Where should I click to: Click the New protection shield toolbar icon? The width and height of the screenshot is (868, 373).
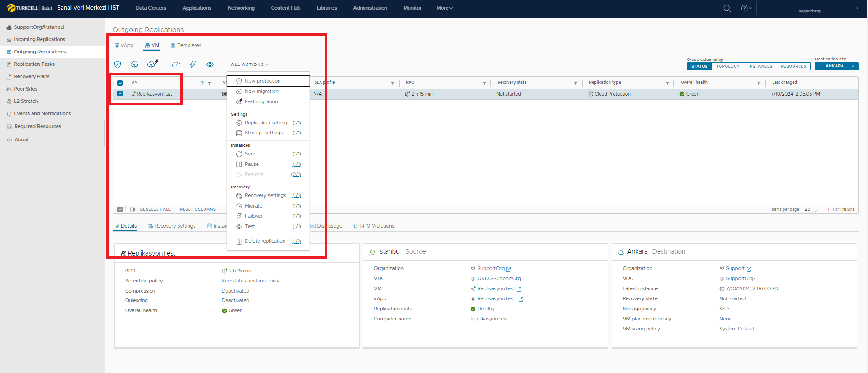click(117, 64)
